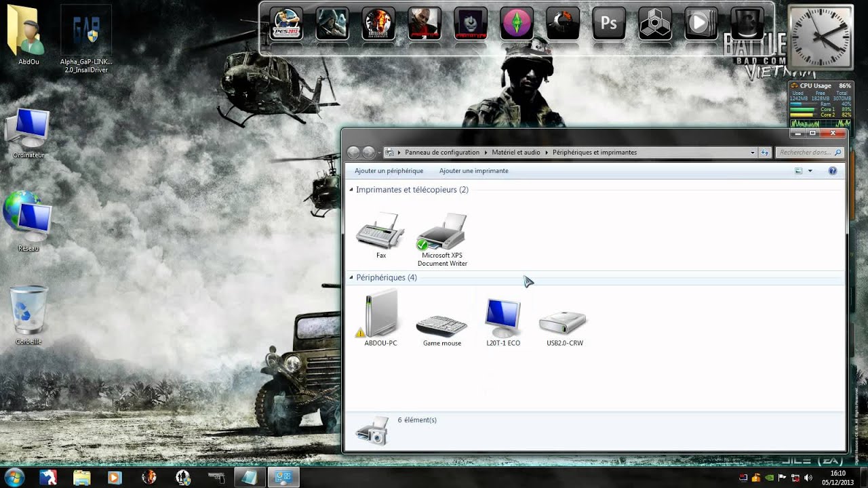868x488 pixels.
Task: Navigate to Matériel et audio breadcrumb
Action: [516, 152]
